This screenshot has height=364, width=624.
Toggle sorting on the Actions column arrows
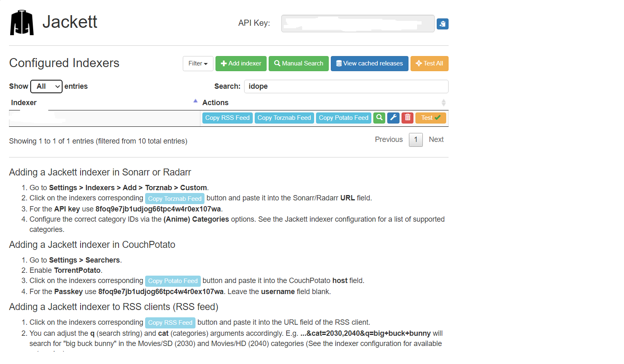[443, 103]
